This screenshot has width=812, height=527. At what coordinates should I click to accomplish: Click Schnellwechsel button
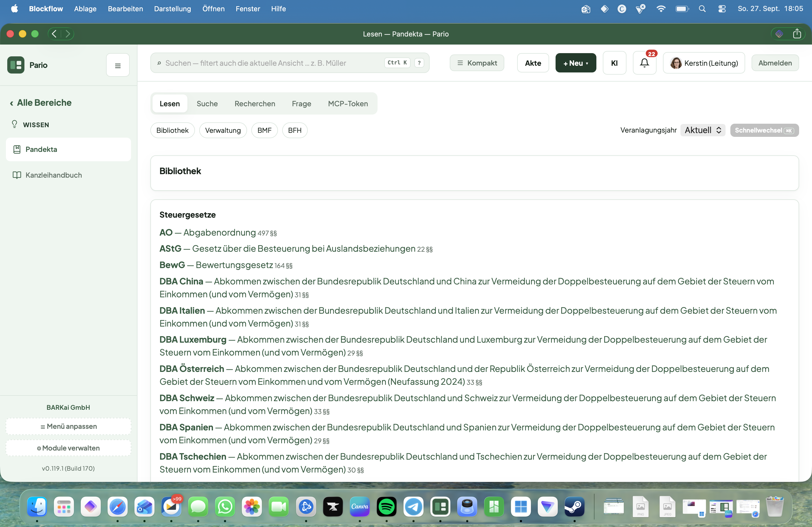pos(764,130)
